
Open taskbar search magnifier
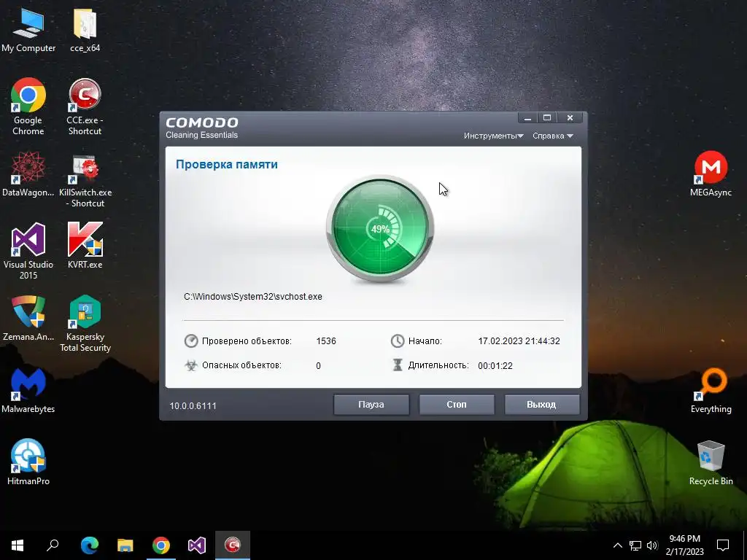pos(53,545)
